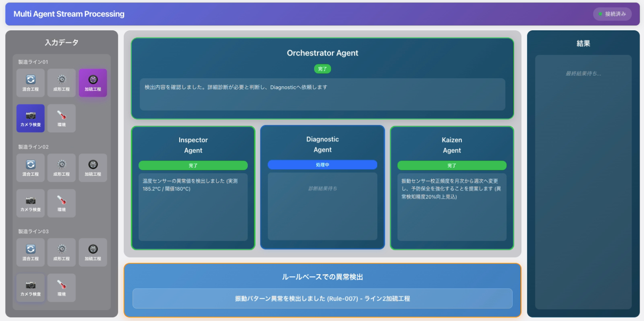
Task: Select 混合工程 icon in 製造ライン02
Action: click(30, 168)
